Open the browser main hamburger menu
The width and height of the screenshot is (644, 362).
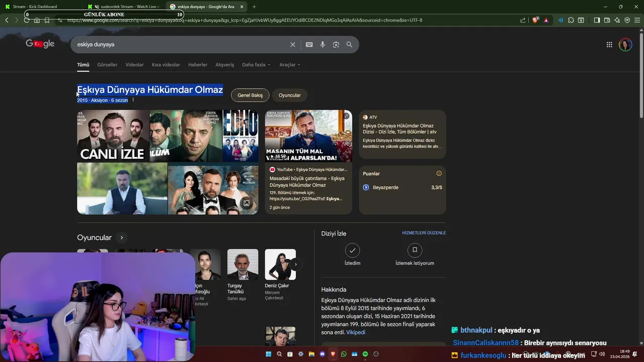[x=637, y=20]
